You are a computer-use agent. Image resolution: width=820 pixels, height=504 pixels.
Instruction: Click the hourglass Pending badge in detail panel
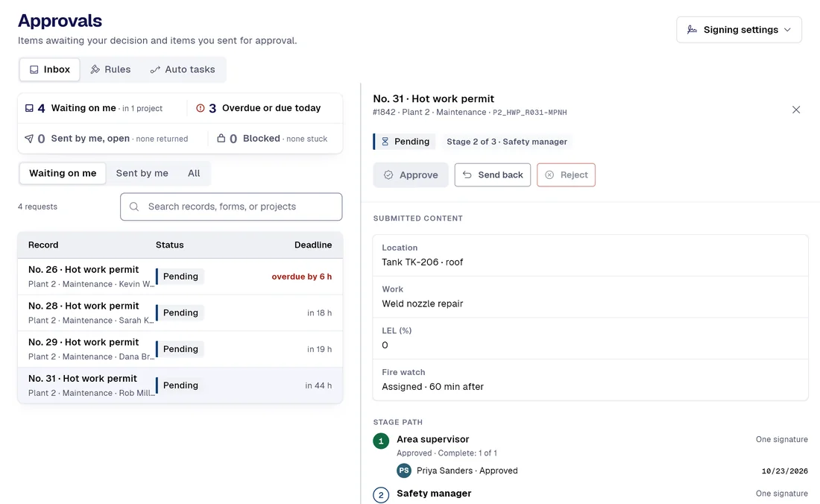click(405, 142)
